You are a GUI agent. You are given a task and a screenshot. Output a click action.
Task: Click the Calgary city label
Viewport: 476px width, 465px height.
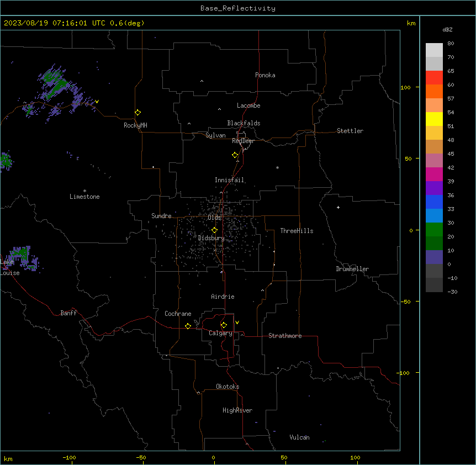pyautogui.click(x=221, y=333)
